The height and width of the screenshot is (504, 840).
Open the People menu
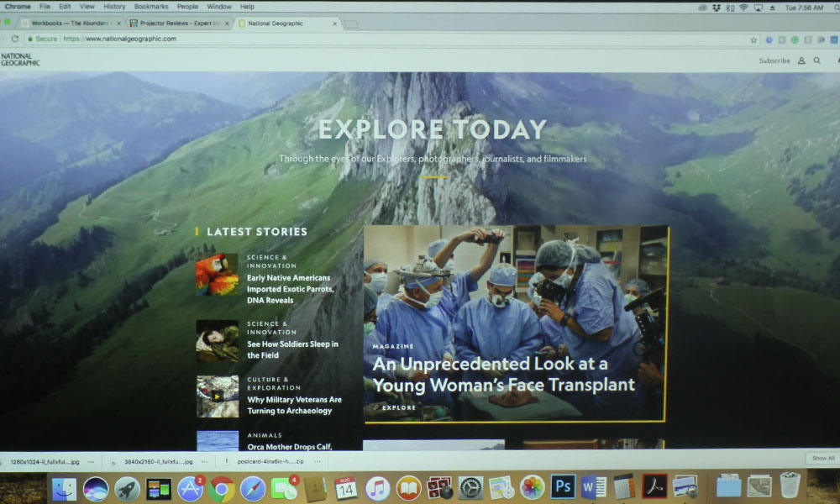pyautogui.click(x=187, y=7)
